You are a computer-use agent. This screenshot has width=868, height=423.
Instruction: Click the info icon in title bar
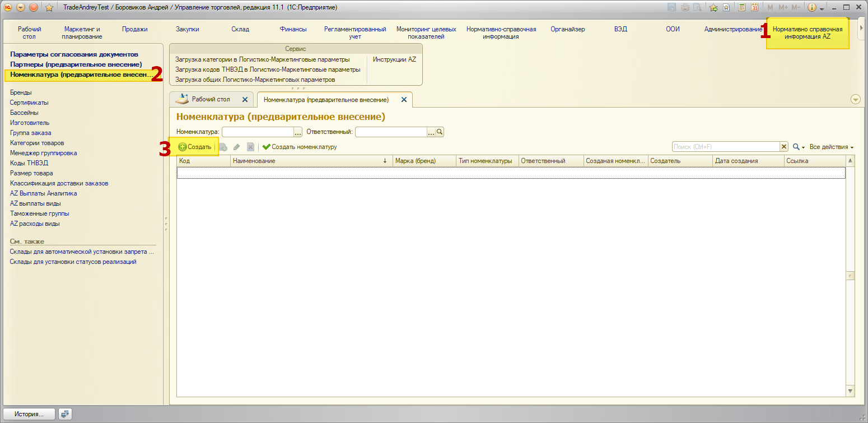812,8
